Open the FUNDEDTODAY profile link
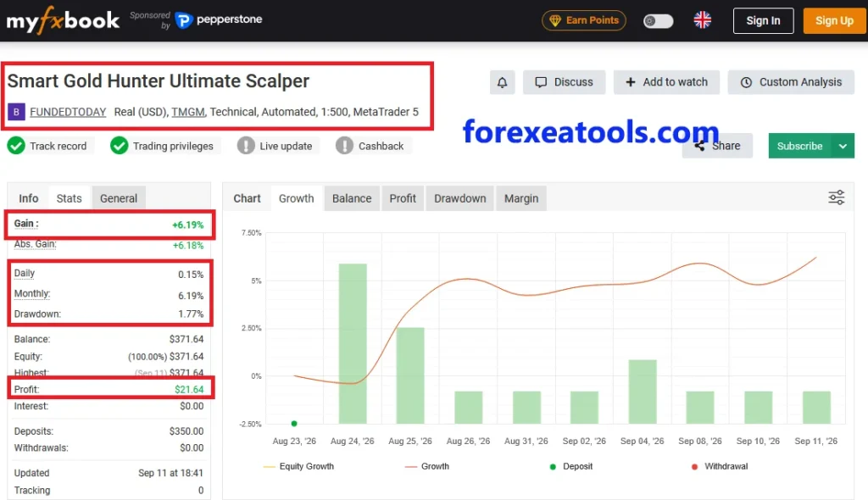The image size is (868, 500). [x=68, y=112]
